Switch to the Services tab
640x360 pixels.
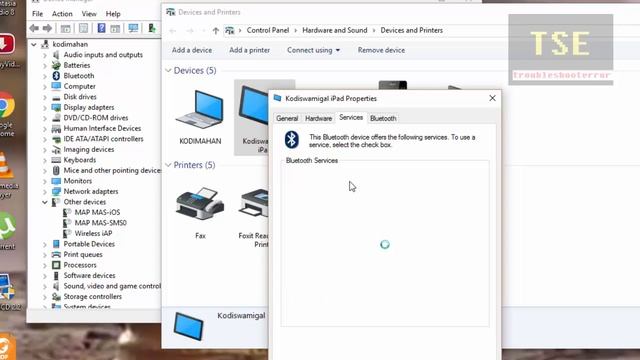pyautogui.click(x=351, y=118)
